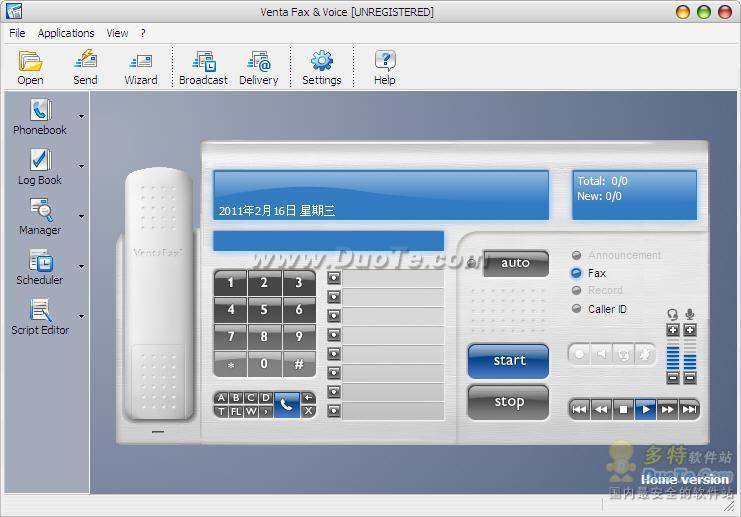Open the Log Book sidebar icon
The image size is (741, 517).
click(x=40, y=167)
